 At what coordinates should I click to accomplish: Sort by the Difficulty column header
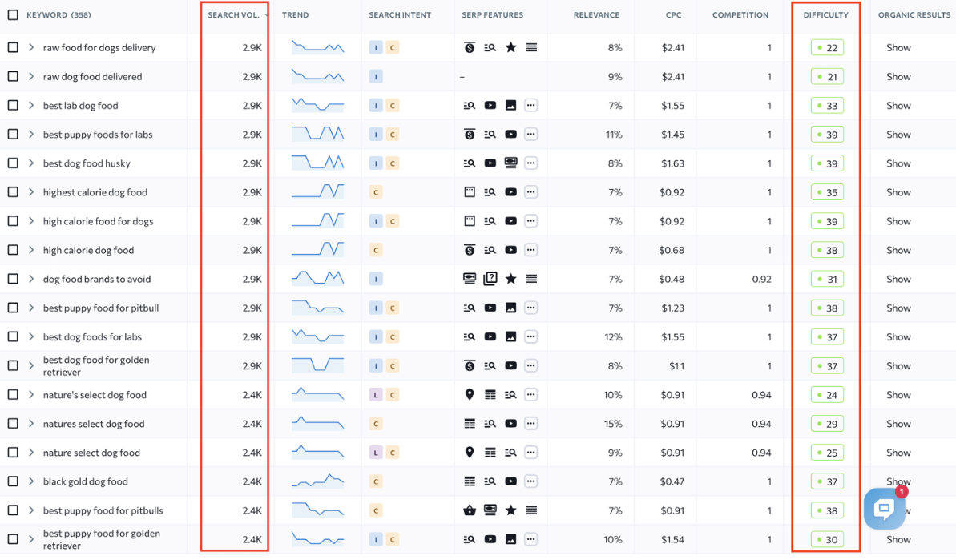[x=825, y=15]
